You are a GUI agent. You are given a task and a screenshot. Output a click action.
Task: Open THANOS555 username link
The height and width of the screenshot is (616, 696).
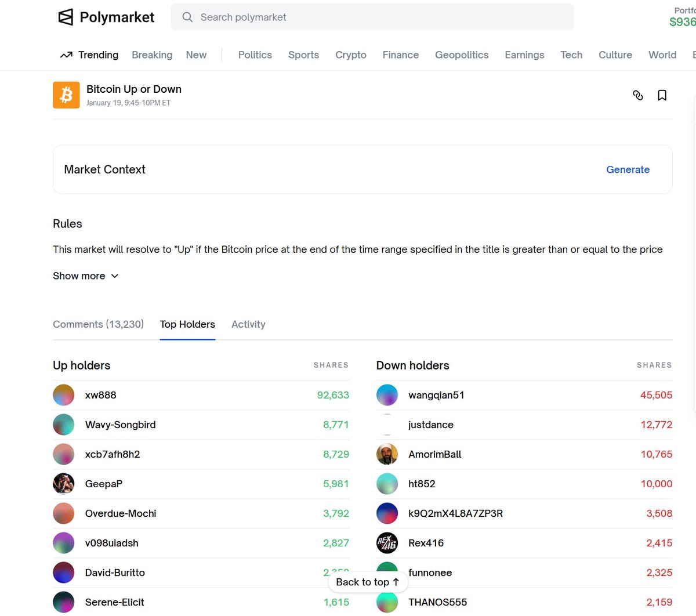pos(437,602)
